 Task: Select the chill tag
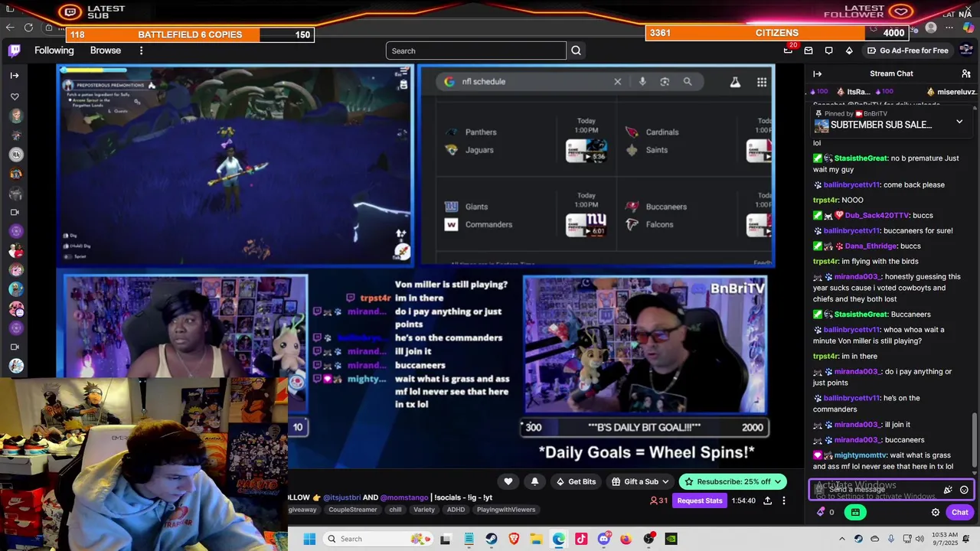pyautogui.click(x=395, y=510)
